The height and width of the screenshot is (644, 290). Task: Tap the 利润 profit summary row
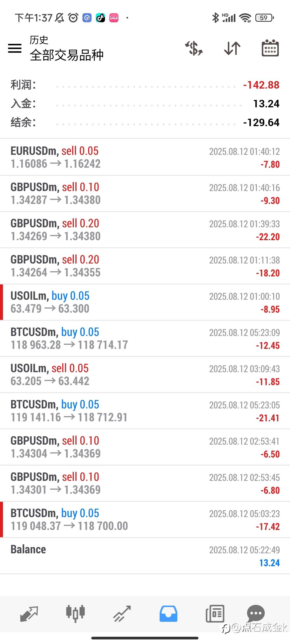(x=145, y=85)
